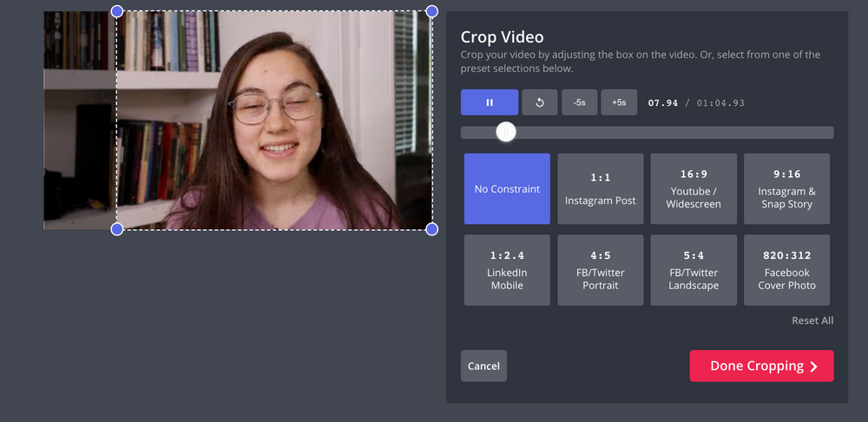Restart video with the replay icon
Image resolution: width=868 pixels, height=422 pixels.
click(x=540, y=102)
